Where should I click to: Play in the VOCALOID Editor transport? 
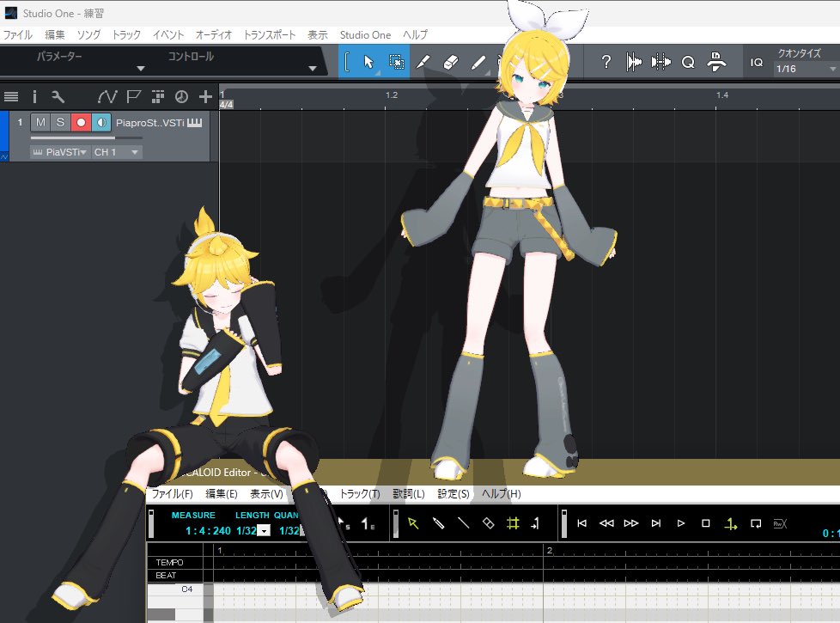(681, 523)
